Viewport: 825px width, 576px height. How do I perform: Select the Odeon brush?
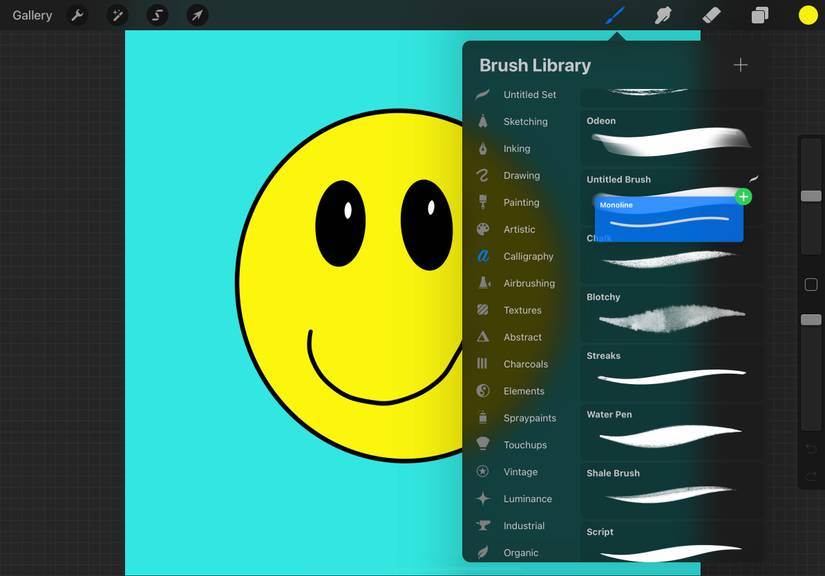click(x=671, y=137)
